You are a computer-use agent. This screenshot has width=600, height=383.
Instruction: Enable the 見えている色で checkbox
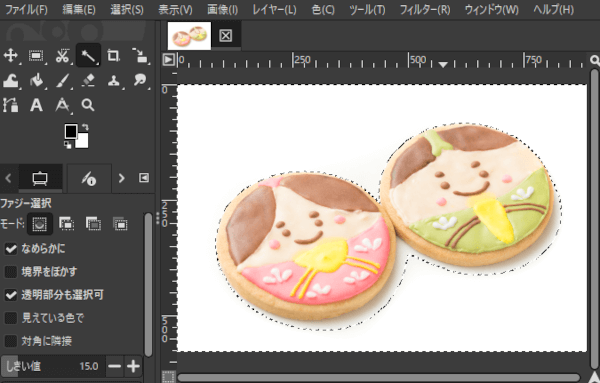click(11, 318)
